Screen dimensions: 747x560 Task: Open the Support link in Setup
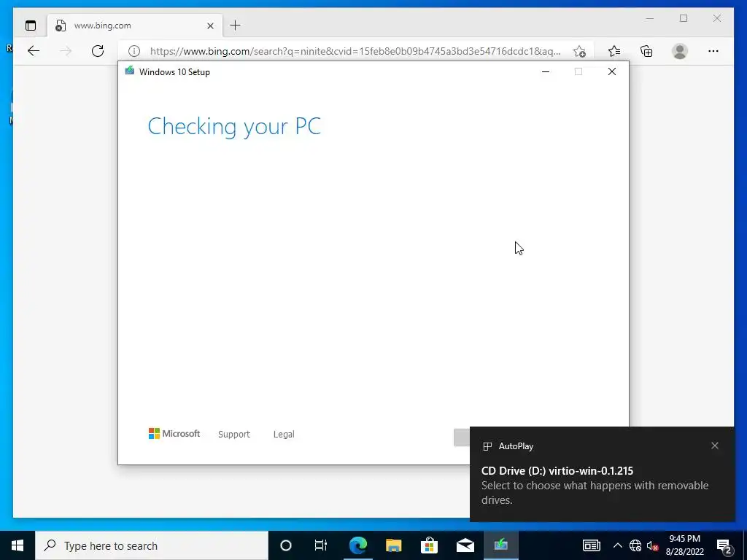(x=234, y=435)
